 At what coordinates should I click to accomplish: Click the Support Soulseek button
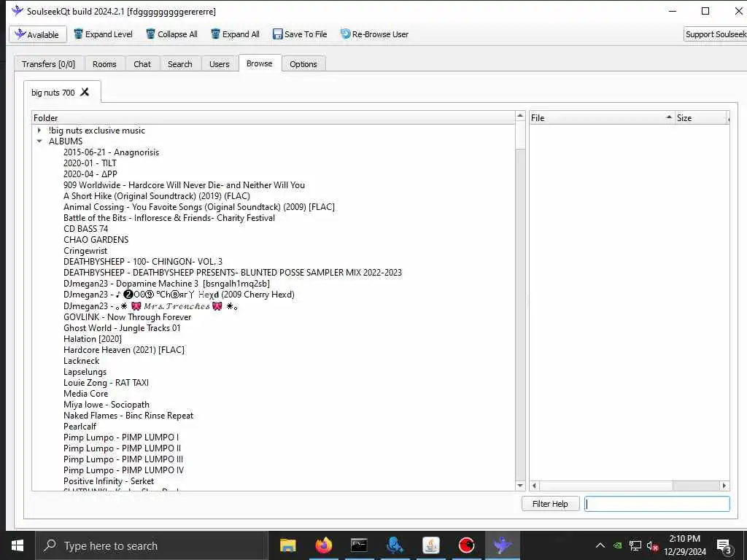pos(715,34)
